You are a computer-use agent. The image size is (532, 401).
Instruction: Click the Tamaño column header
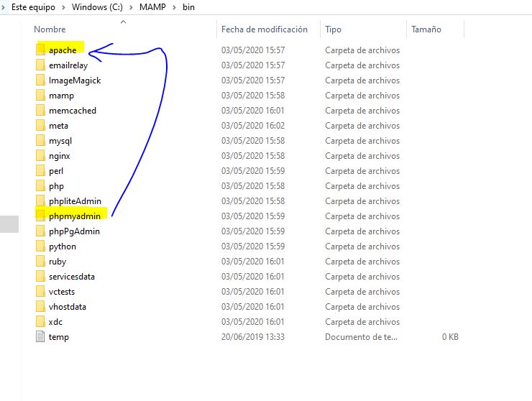[426, 29]
